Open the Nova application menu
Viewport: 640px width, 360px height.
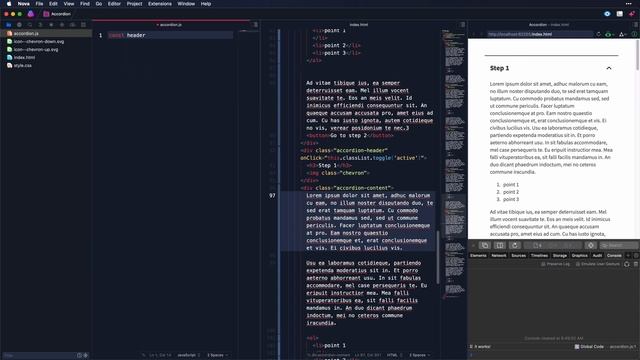[23, 4]
